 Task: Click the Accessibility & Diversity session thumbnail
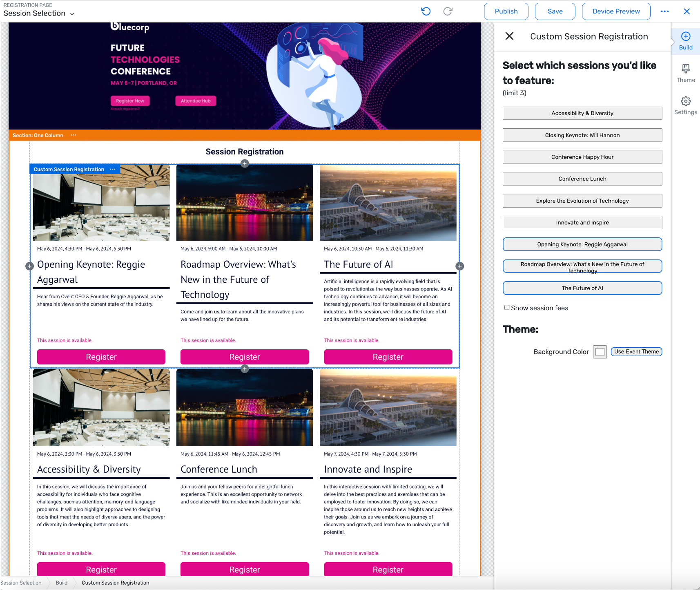pyautogui.click(x=101, y=407)
